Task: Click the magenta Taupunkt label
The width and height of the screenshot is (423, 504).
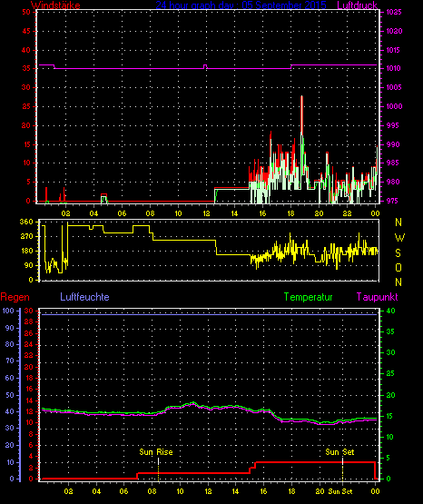Action: [x=377, y=297]
